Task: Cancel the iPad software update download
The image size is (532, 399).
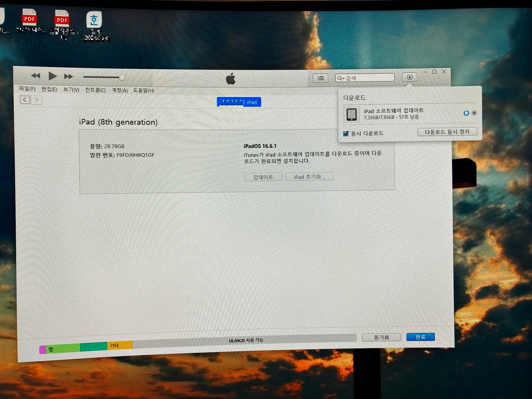Action: click(474, 113)
